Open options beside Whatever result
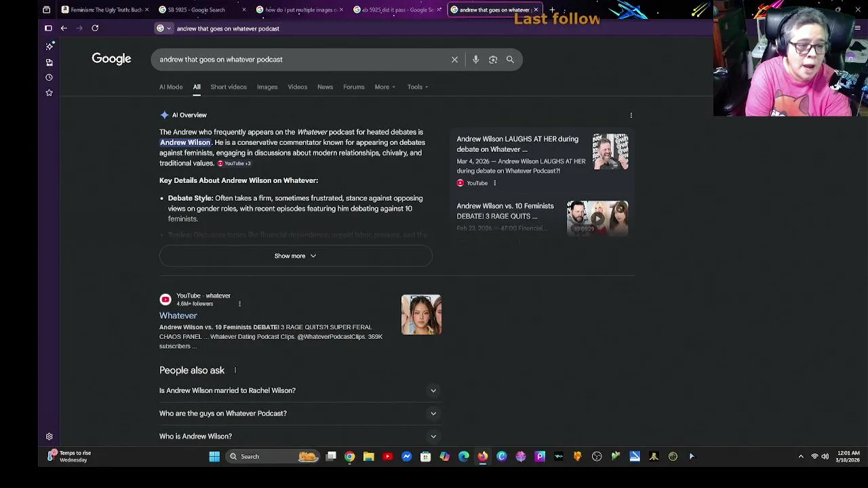The width and height of the screenshot is (868, 488). (x=239, y=304)
